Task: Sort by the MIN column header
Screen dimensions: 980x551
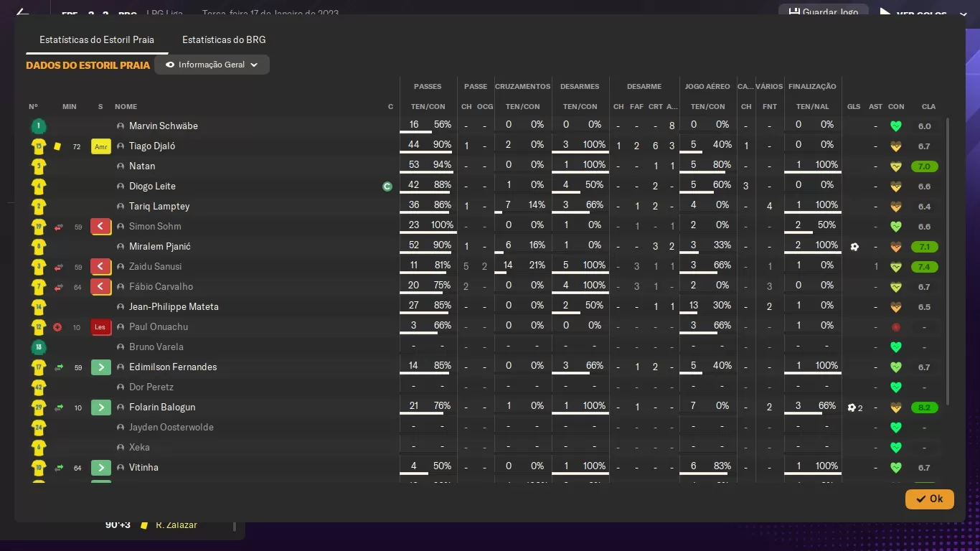Action: (x=69, y=107)
